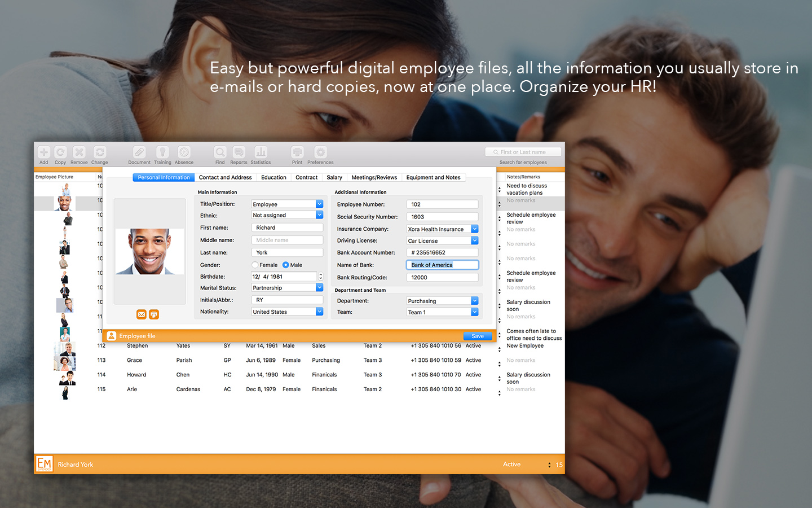Click the Name of Bank field
Image resolution: width=812 pixels, height=508 pixels.
pos(443,265)
